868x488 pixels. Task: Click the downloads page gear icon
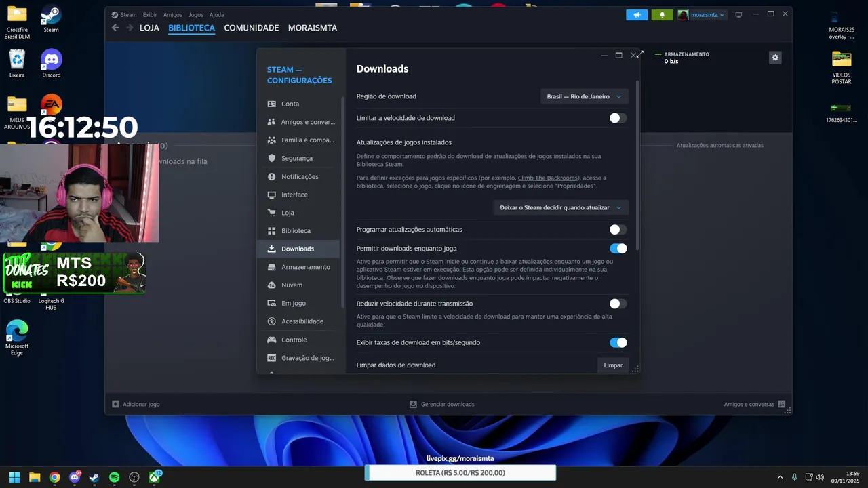pos(775,58)
